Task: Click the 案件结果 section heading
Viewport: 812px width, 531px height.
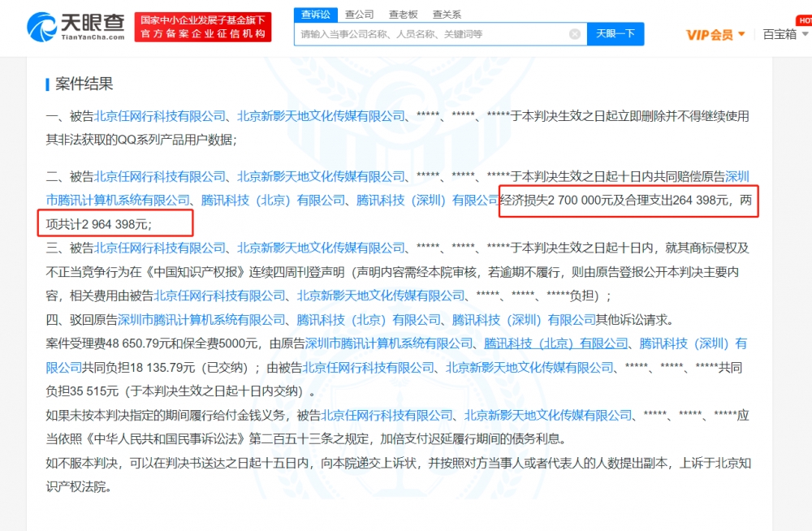Action: coord(84,84)
